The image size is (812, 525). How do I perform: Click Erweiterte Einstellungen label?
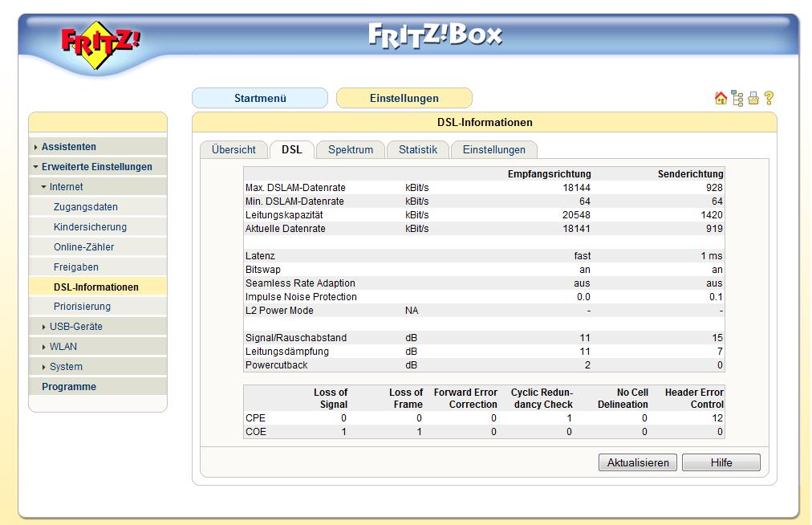click(x=97, y=167)
